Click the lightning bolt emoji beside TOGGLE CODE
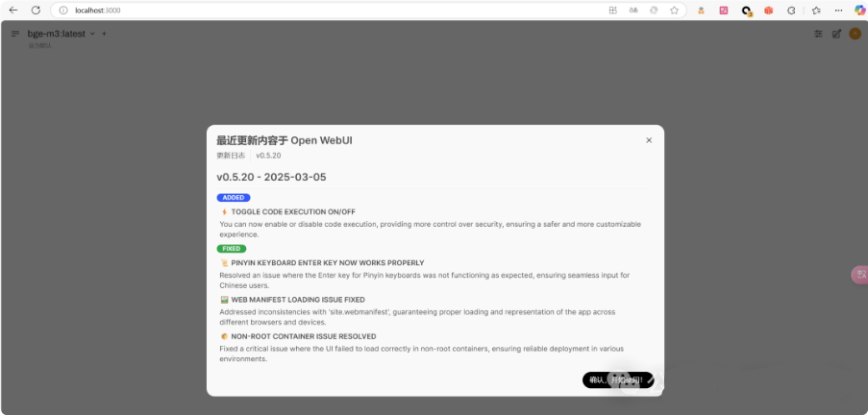Image resolution: width=868 pixels, height=415 pixels. [224, 212]
